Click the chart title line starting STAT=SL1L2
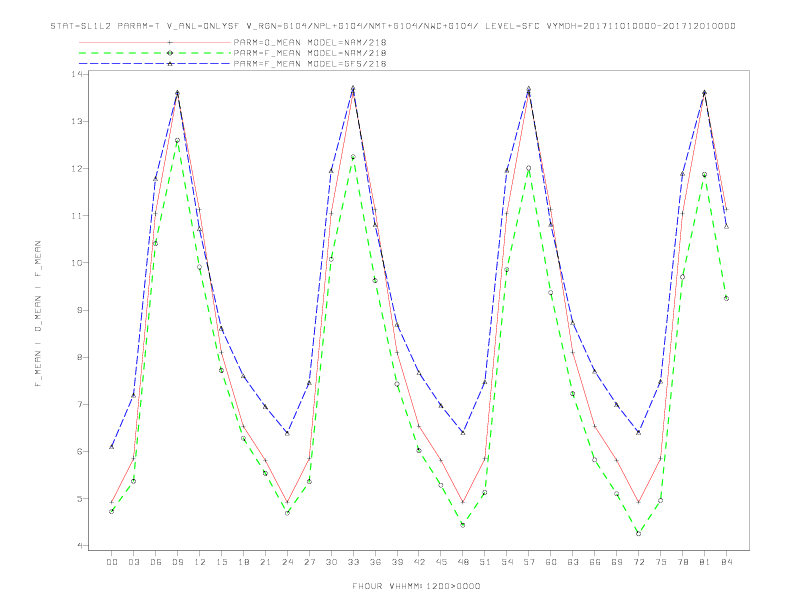Viewport: 792px width, 612px height. tap(393, 26)
